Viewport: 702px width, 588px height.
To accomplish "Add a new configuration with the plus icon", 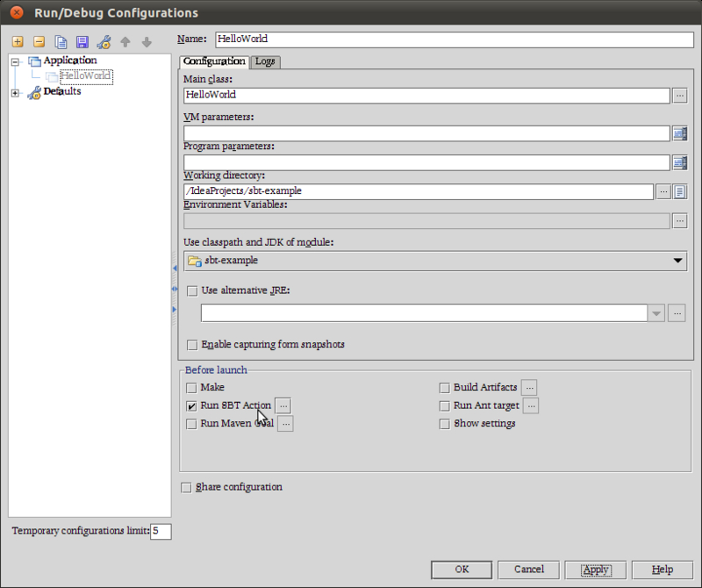I will point(18,41).
